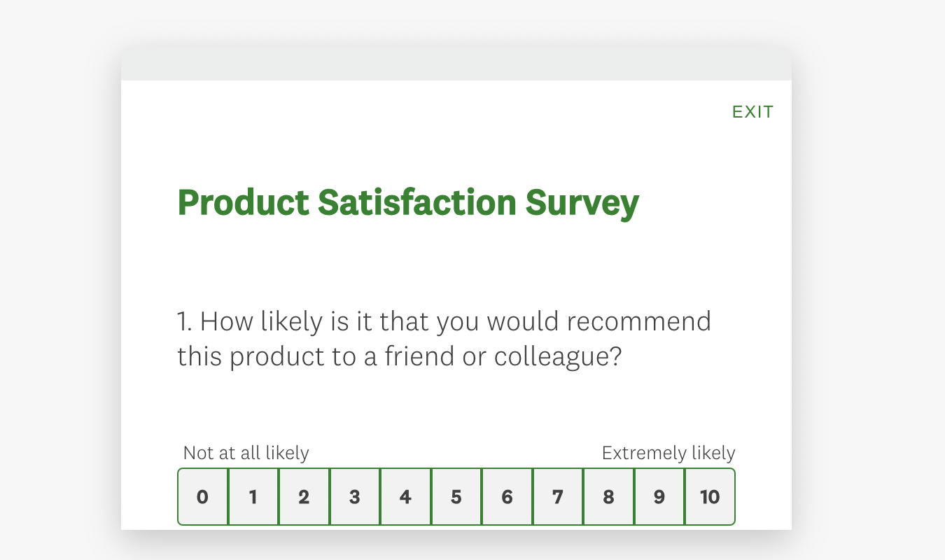Click the 'Extremely likely' label
Viewport: 945px width, 560px height.
(668, 453)
